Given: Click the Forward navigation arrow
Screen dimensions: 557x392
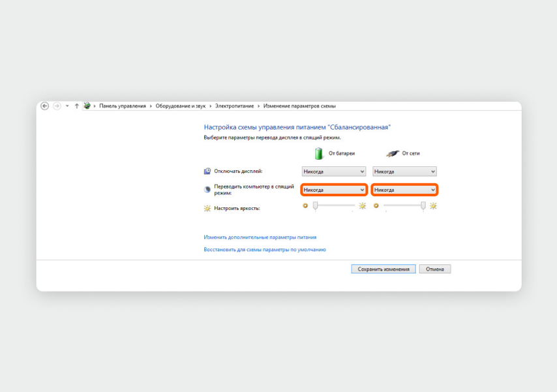Looking at the screenshot, I should pyautogui.click(x=57, y=106).
